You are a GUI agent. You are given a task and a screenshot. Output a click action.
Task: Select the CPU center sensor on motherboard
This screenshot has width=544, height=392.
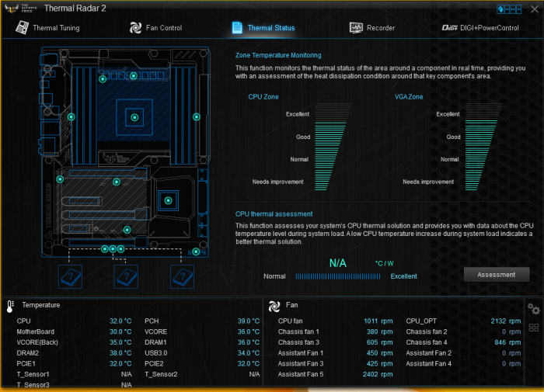coord(134,117)
